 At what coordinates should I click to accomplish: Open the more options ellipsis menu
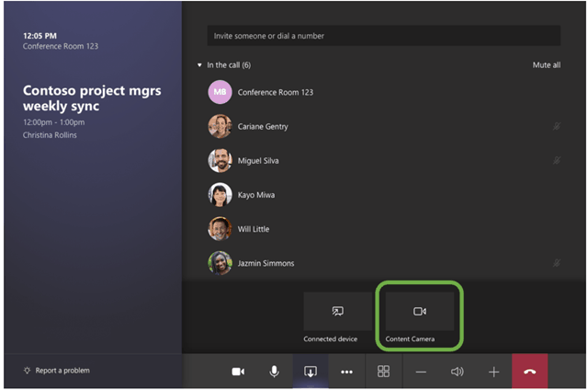[346, 372]
